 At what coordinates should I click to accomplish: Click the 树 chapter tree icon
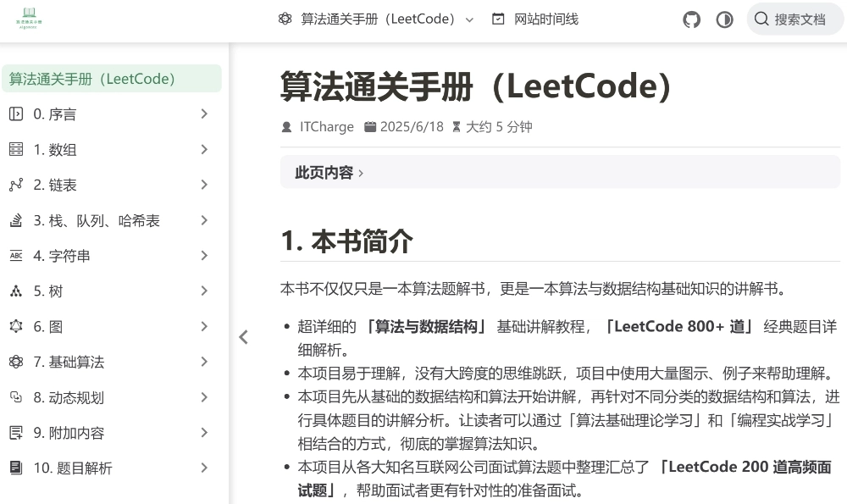[x=15, y=291]
